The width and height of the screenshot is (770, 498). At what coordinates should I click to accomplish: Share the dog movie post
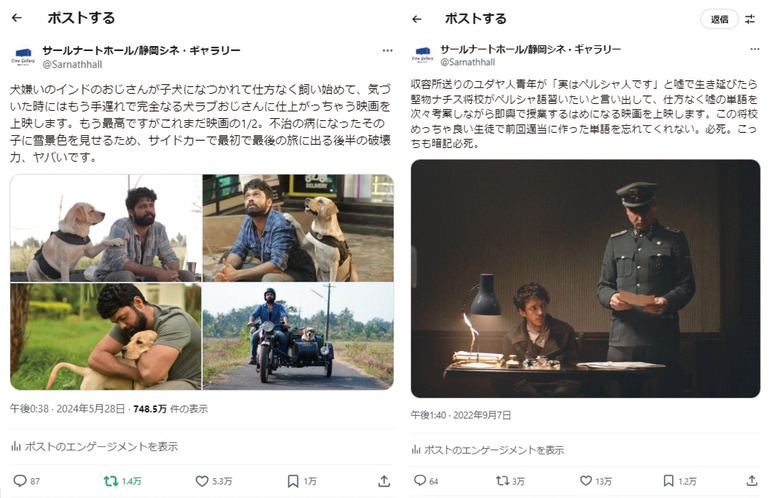click(384, 481)
